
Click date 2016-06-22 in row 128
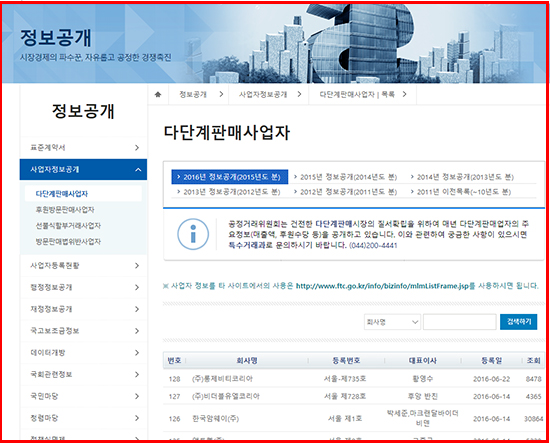[491, 379]
